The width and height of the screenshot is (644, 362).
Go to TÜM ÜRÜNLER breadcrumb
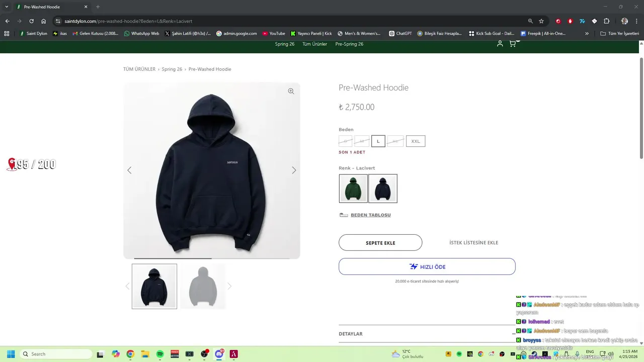(x=139, y=69)
